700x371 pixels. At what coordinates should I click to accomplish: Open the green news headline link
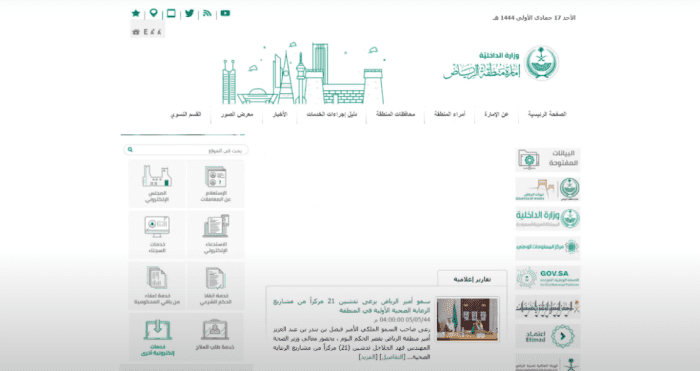[352, 306]
